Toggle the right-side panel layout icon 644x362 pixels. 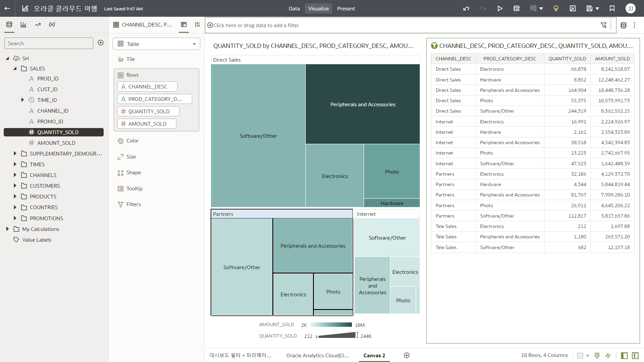tap(635, 355)
